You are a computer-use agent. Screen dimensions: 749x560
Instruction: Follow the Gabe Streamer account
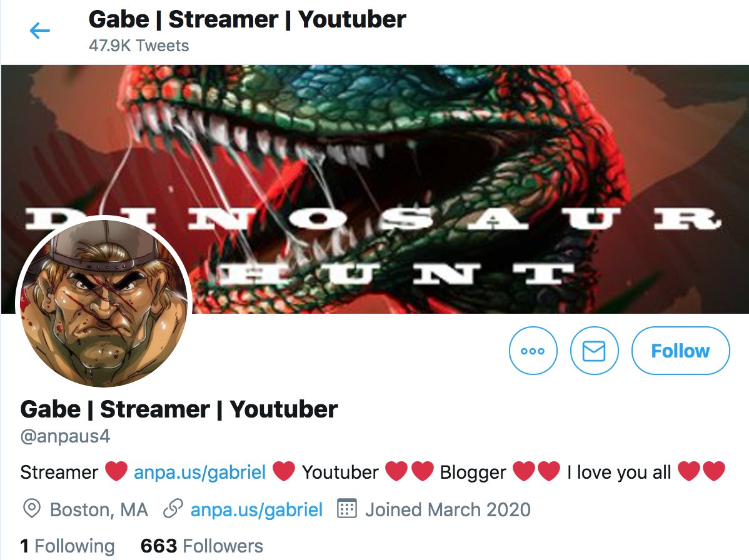[x=680, y=351]
